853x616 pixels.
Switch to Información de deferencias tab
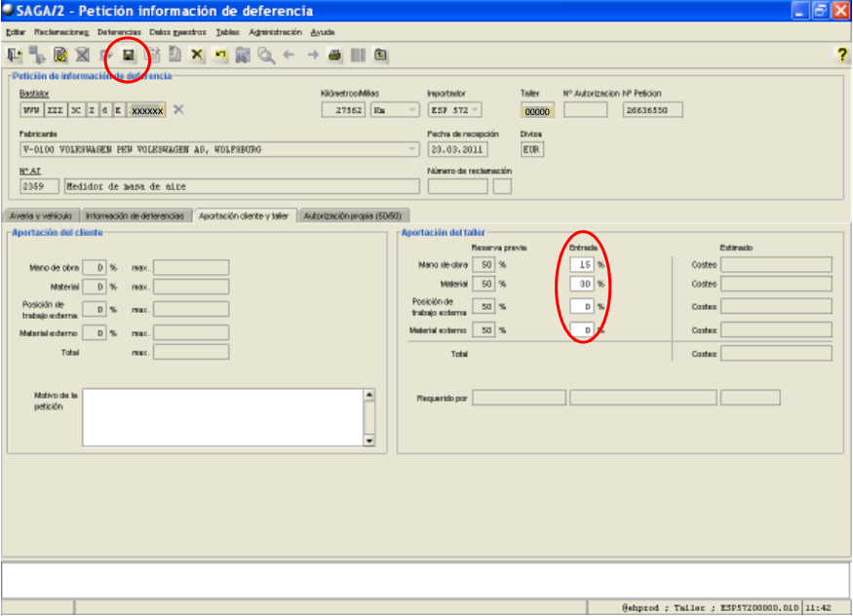click(135, 215)
